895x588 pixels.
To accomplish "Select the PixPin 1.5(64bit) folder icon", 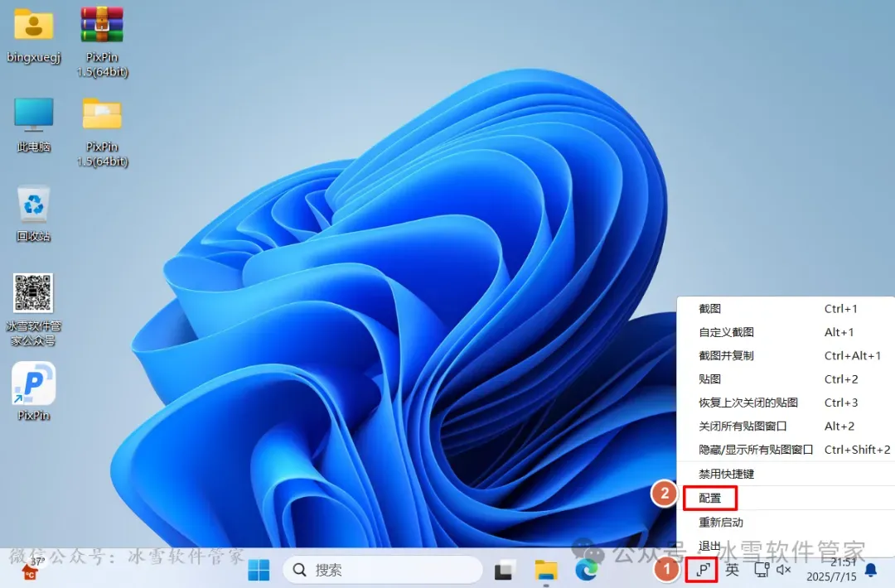I will click(x=102, y=113).
